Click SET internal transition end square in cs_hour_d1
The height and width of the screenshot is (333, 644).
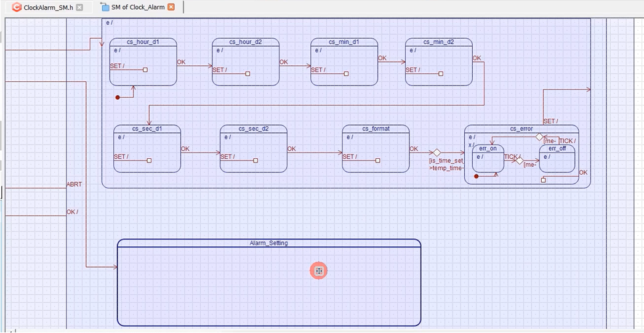145,70
